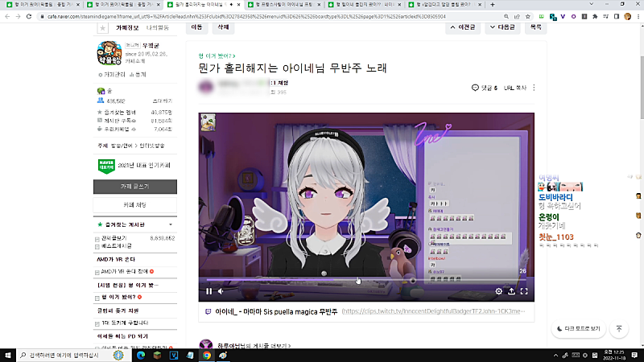The width and height of the screenshot is (644, 362).
Task: Click the scroll-to-top arrow button
Action: (619, 329)
